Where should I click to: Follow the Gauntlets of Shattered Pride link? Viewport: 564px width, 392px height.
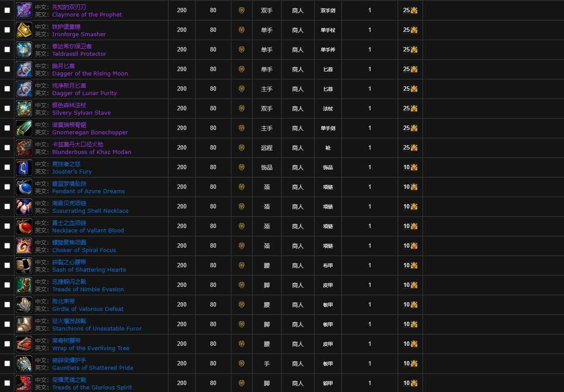[93, 368]
